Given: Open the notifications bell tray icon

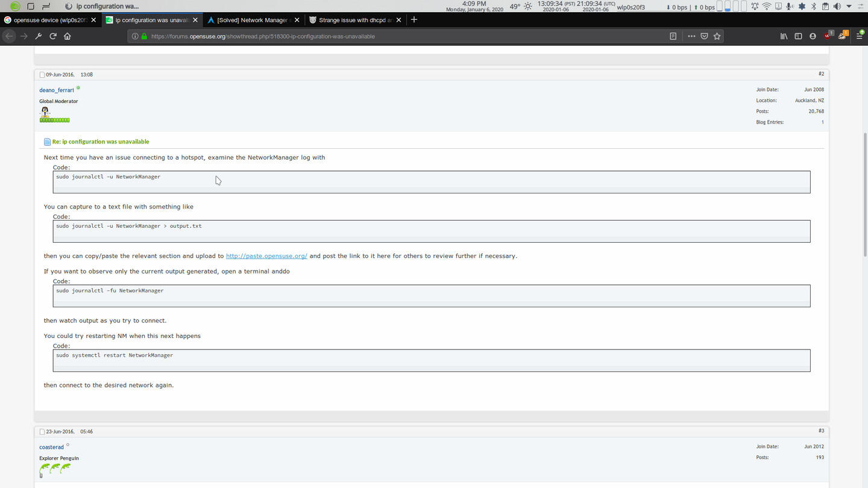Looking at the screenshot, I should tap(754, 6).
